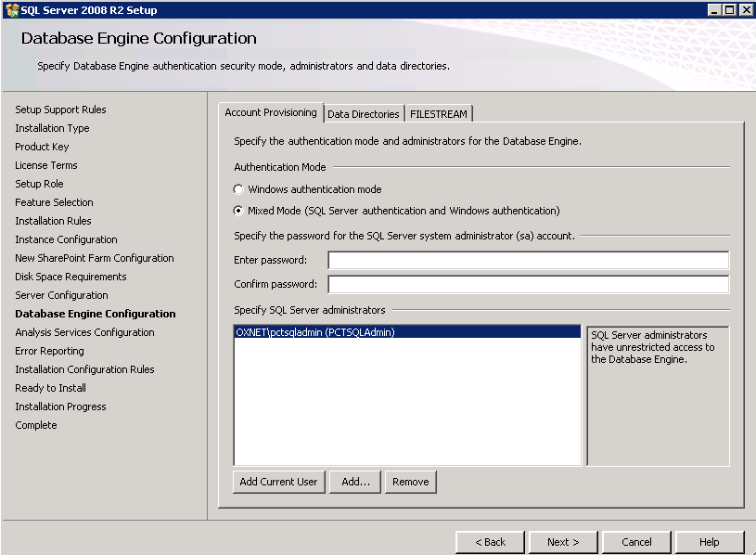
Task: Cancel the SQL Server setup
Action: pyautogui.click(x=636, y=542)
